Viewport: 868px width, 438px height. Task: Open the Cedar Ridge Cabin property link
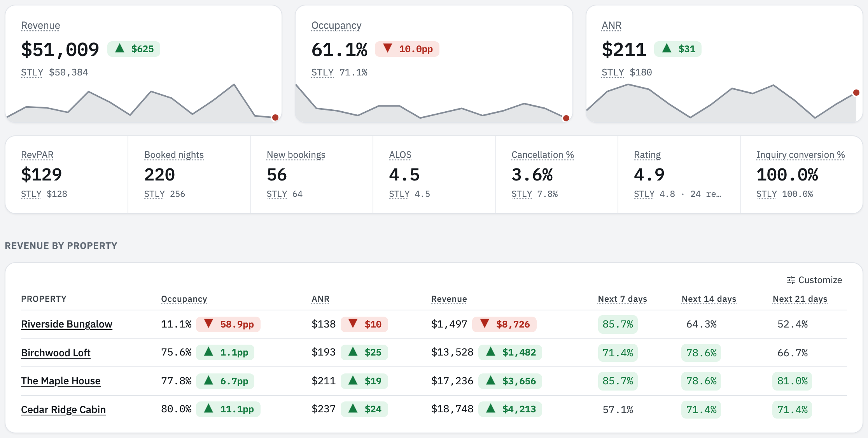tap(63, 410)
